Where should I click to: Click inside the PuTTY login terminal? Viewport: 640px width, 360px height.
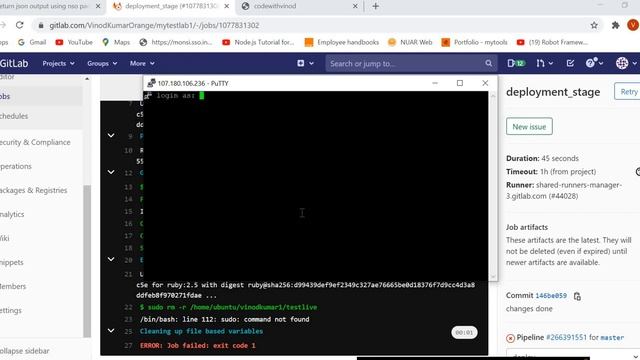pyautogui.click(x=316, y=186)
